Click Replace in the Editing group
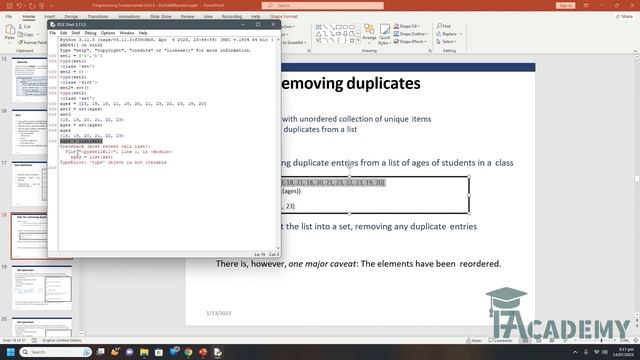 coord(447,34)
